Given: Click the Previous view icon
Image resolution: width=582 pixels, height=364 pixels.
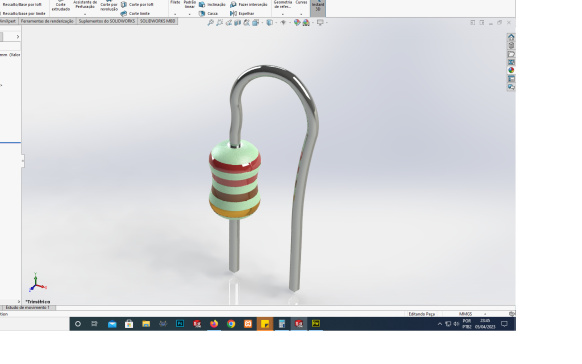Looking at the screenshot, I should click(x=229, y=23).
